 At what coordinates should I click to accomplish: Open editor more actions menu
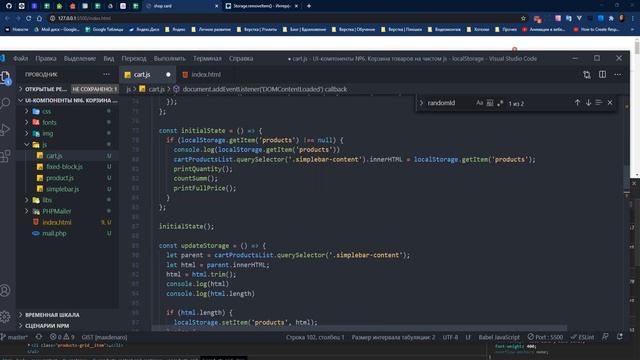coord(618,74)
